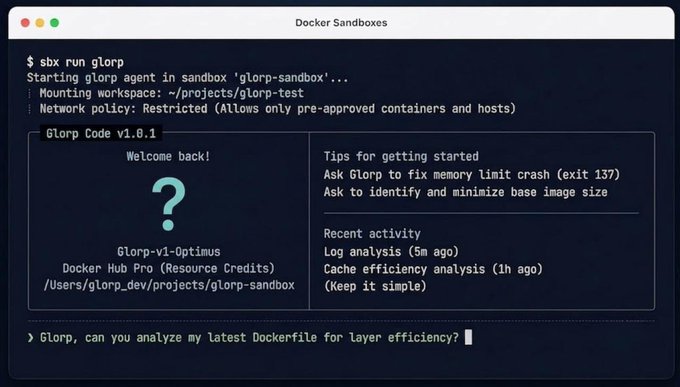Click the 'fix memory limit crash (exit 137)' tip
The image size is (680, 387).
click(472, 174)
